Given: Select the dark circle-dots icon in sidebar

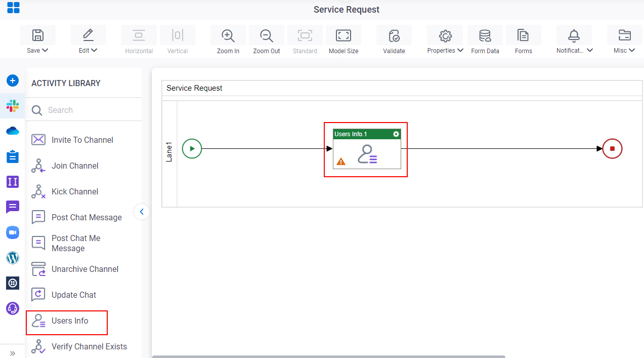Looking at the screenshot, I should click(x=13, y=283).
